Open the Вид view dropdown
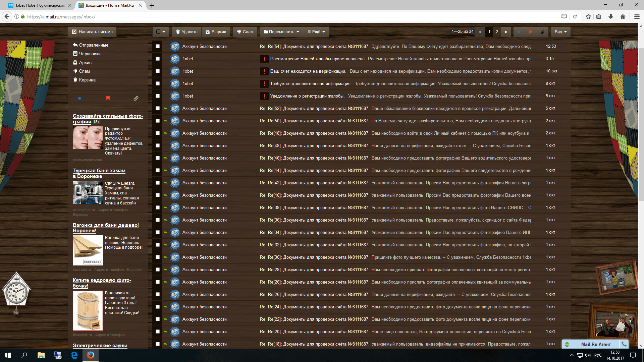This screenshot has width=644, height=362. (560, 32)
